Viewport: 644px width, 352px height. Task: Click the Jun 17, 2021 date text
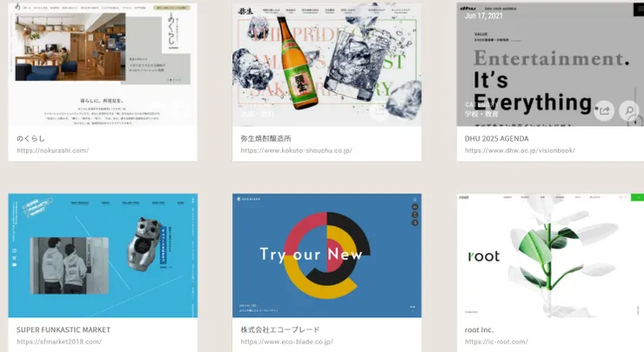click(x=483, y=16)
